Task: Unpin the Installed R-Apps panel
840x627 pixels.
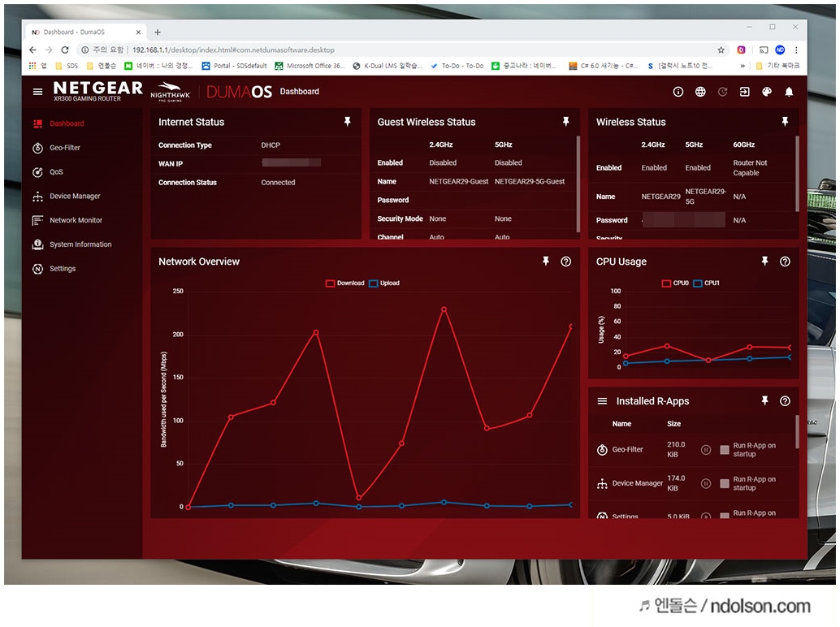Action: click(764, 401)
